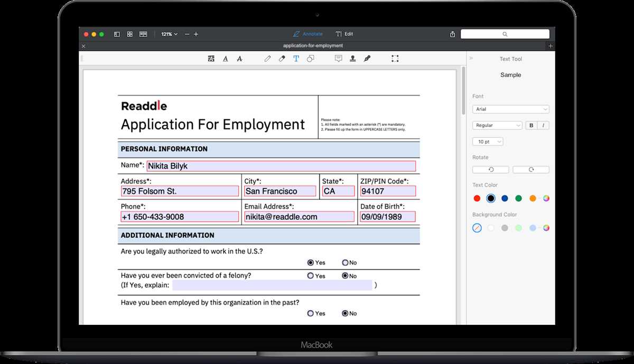Open the share menu icon

[x=453, y=34]
